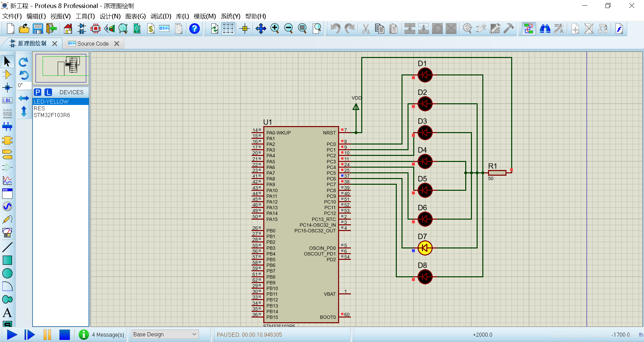The width and height of the screenshot is (644, 342).
Task: Open the 文件(F) menu
Action: 12,16
